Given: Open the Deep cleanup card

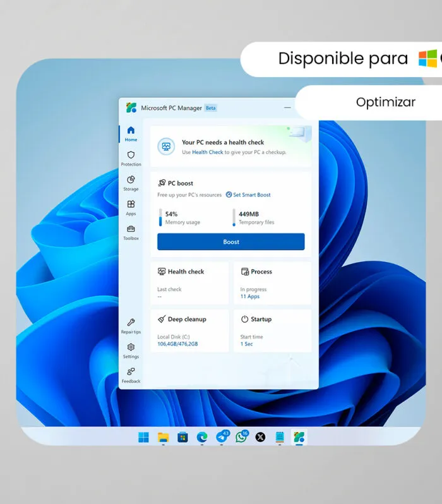Looking at the screenshot, I should (x=189, y=331).
